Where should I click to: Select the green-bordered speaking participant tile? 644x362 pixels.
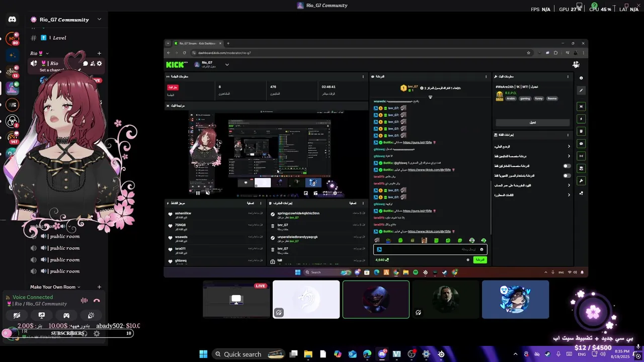pyautogui.click(x=376, y=300)
